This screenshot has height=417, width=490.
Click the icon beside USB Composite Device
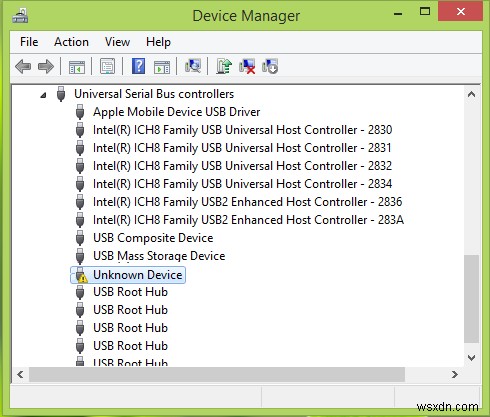tap(80, 238)
